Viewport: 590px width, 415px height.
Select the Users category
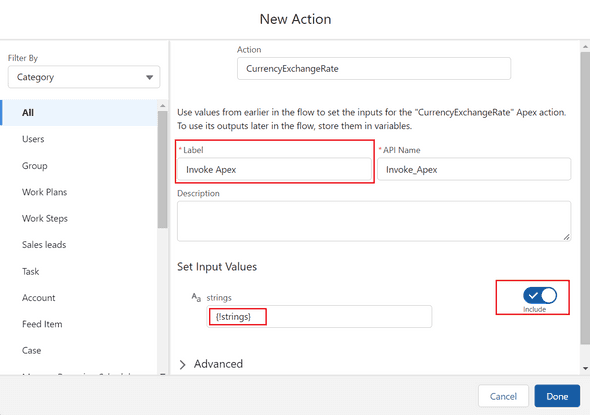(x=79, y=139)
